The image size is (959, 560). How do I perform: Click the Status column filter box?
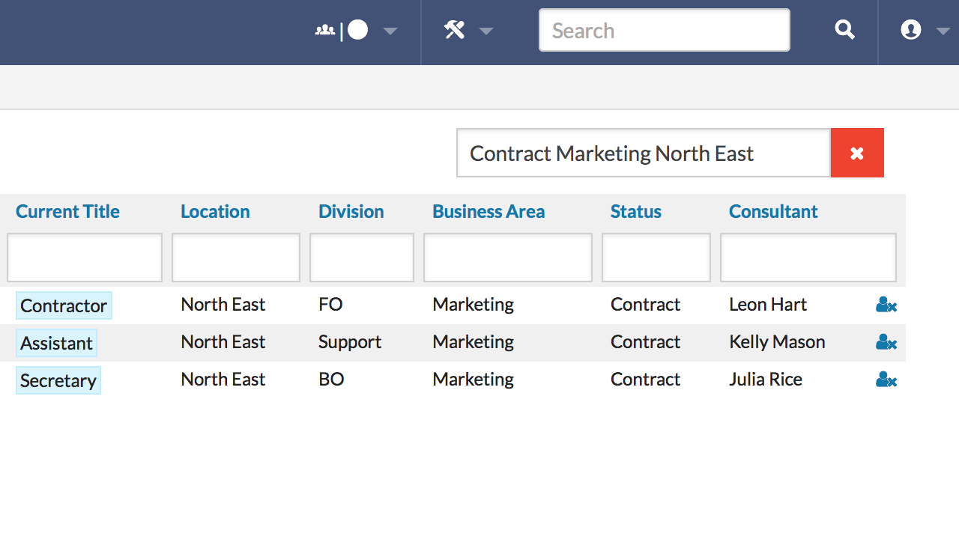(656, 258)
